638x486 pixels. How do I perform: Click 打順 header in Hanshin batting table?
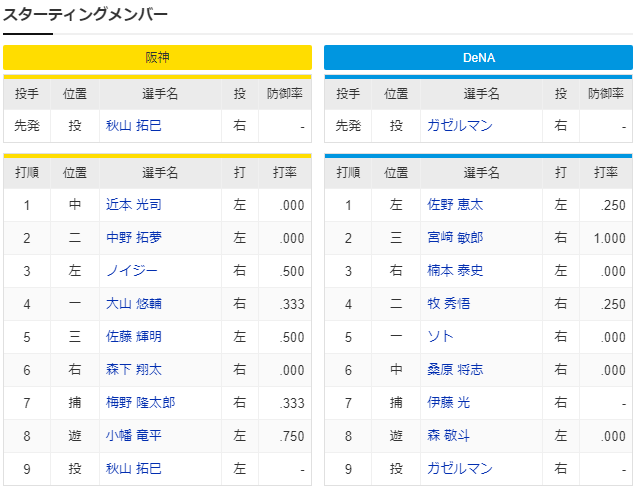[27, 173]
